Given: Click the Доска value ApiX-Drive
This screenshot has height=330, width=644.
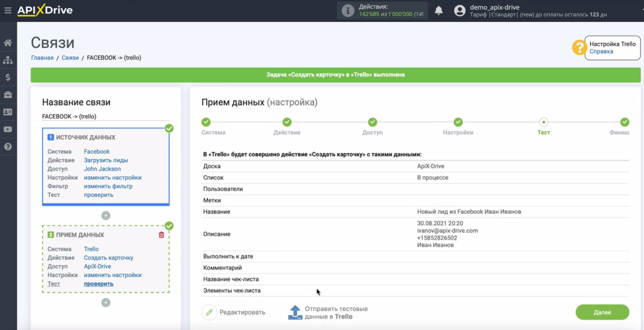Looking at the screenshot, I should 431,166.
